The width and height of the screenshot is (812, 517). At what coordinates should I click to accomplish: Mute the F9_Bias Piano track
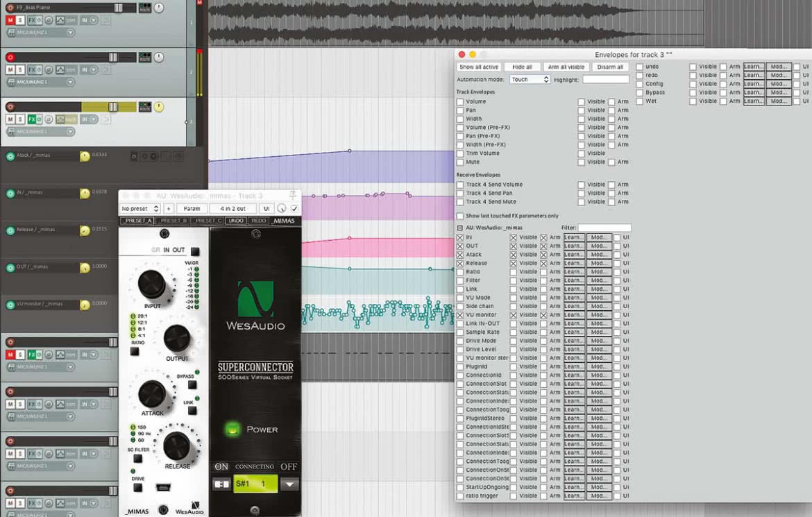(x=10, y=20)
